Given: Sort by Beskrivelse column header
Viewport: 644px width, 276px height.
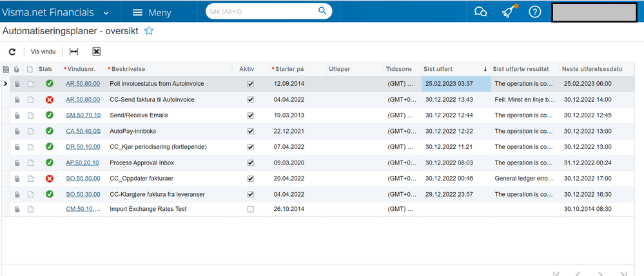Looking at the screenshot, I should tap(169, 69).
